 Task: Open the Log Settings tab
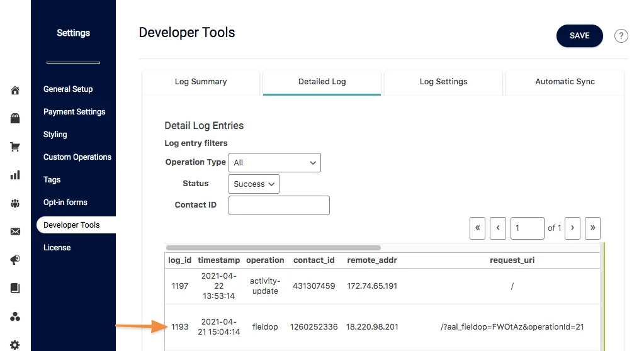click(x=443, y=82)
